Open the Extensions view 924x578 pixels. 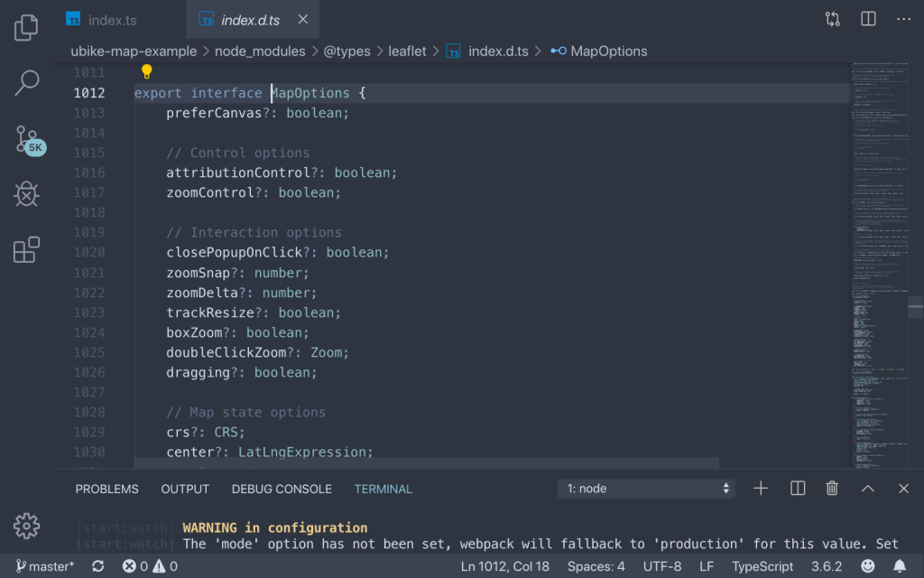(x=27, y=249)
